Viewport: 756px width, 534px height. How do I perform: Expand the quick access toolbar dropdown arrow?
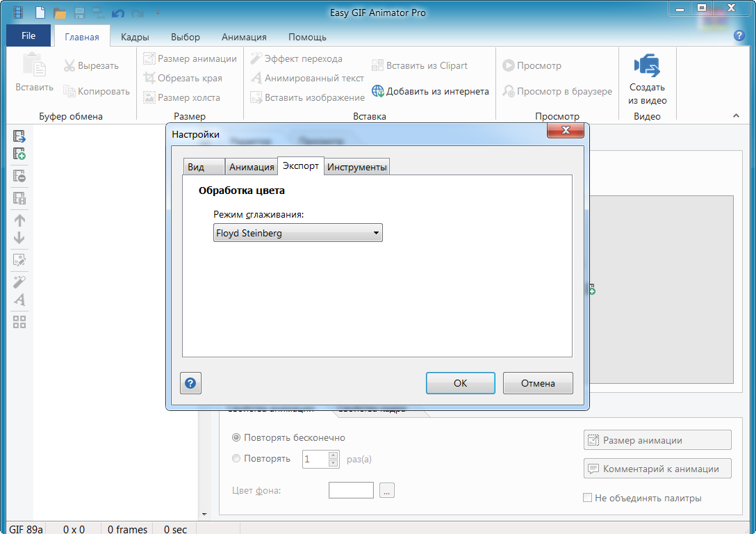tap(158, 13)
